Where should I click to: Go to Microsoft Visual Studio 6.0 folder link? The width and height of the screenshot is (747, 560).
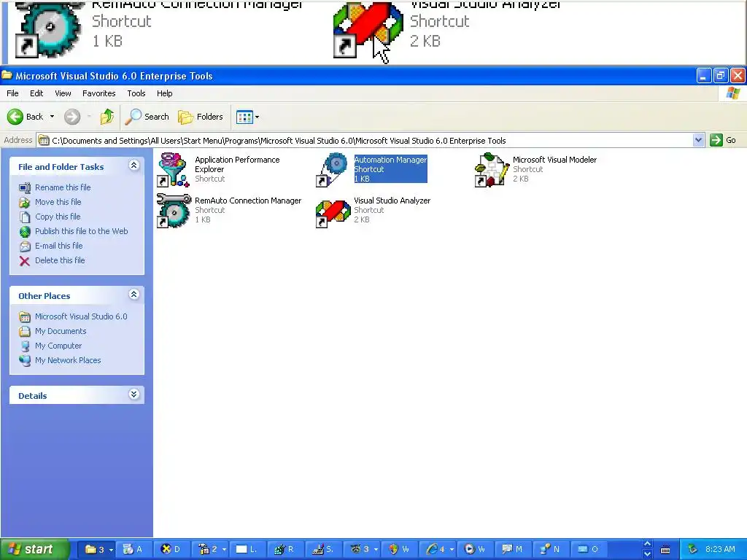click(81, 316)
